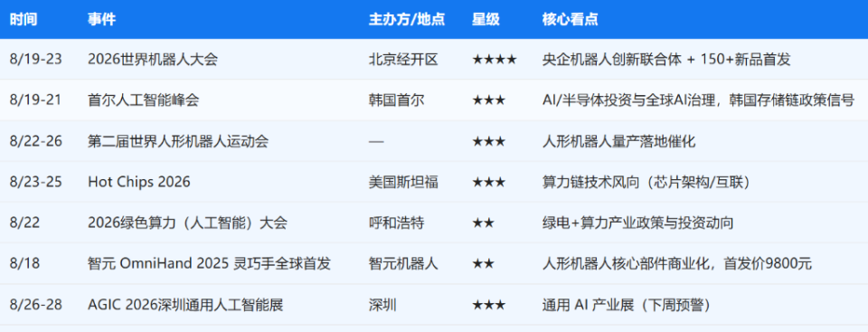Click the 美国斯坦福 location cell
Image resolution: width=868 pixels, height=332 pixels.
click(x=403, y=182)
